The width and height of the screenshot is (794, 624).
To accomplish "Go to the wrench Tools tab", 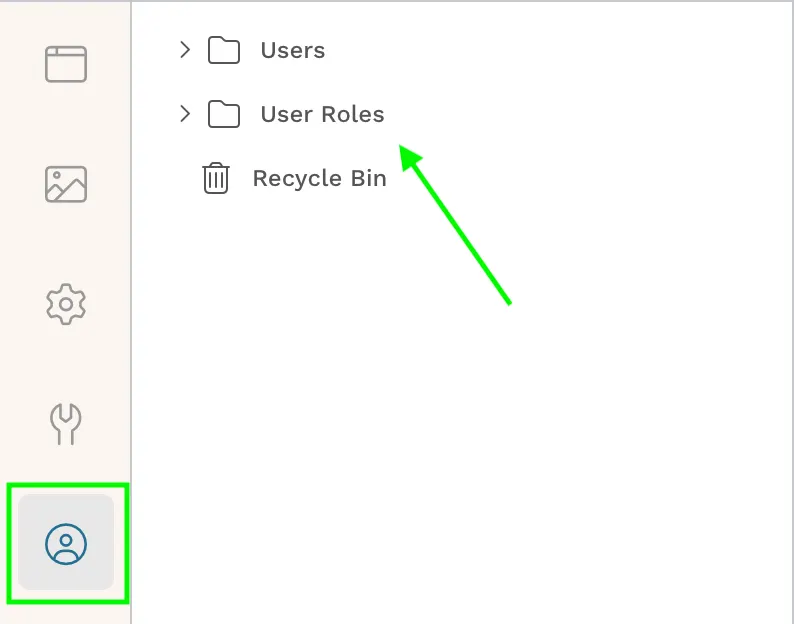I will pyautogui.click(x=66, y=423).
